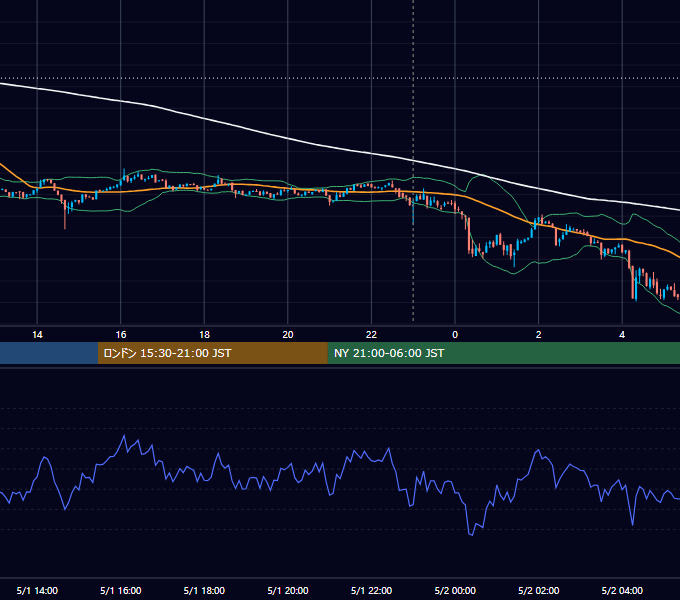The height and width of the screenshot is (600, 680).
Task: Select the NY 21:00-06:00 JST session bar
Action: pyautogui.click(x=503, y=353)
